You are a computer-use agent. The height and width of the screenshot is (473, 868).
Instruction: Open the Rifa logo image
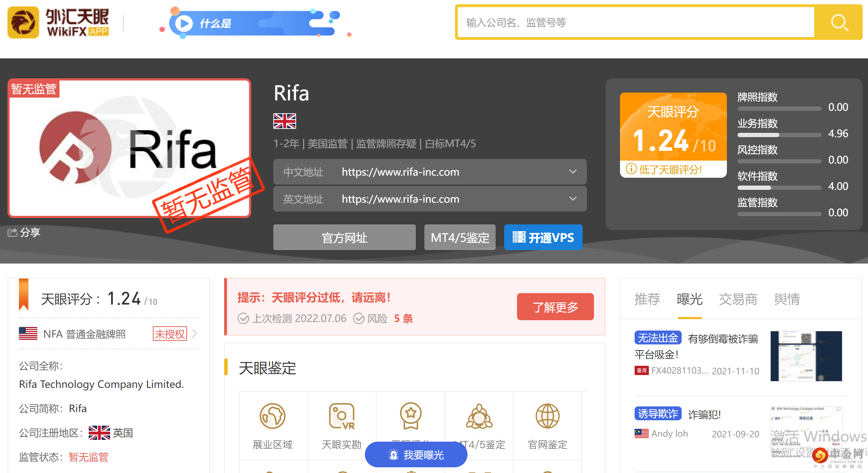click(129, 148)
